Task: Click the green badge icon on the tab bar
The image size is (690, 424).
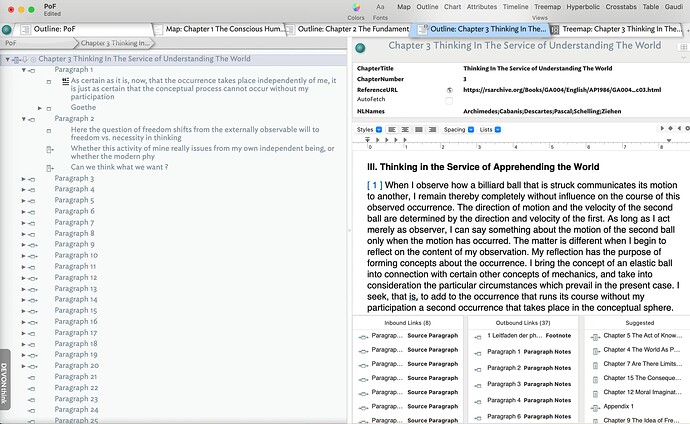Action: pyautogui.click(x=7, y=30)
